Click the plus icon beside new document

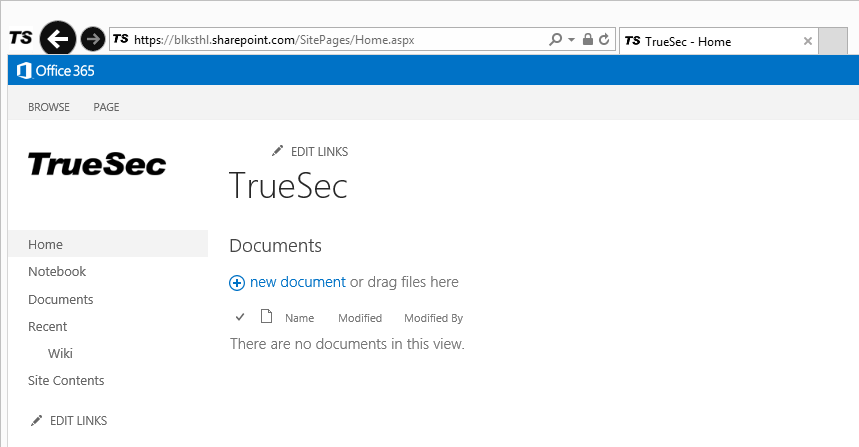point(237,283)
